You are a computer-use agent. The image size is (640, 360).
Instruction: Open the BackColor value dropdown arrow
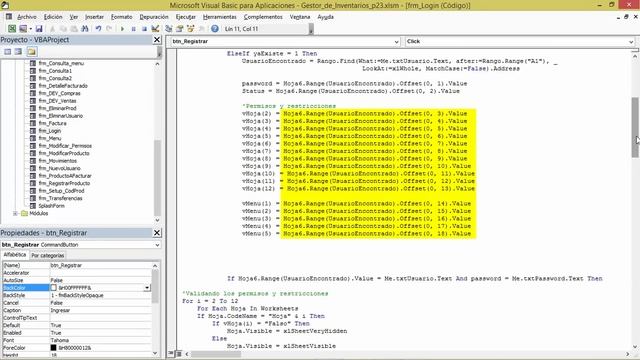[147, 288]
